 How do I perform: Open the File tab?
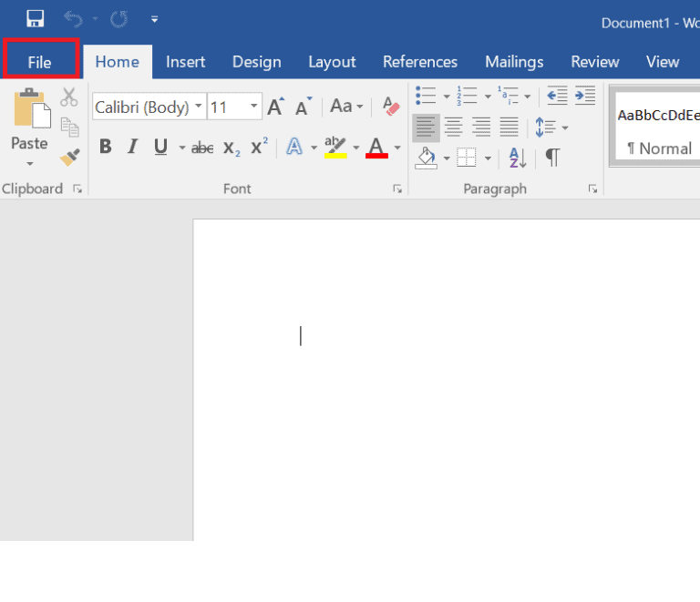point(40,62)
